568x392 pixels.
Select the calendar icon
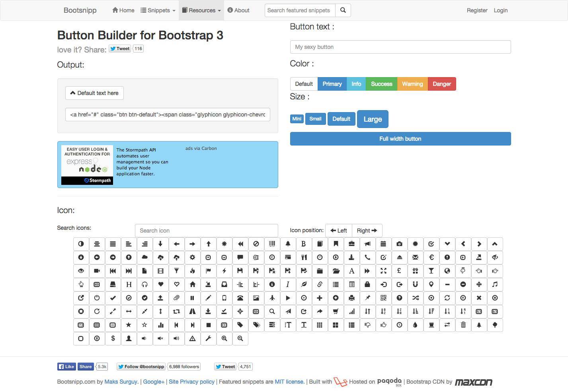383,244
